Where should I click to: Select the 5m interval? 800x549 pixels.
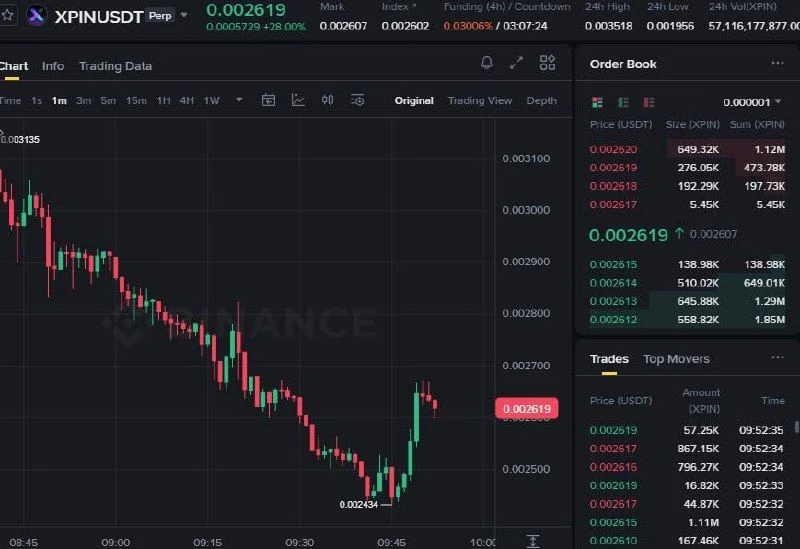click(x=108, y=101)
